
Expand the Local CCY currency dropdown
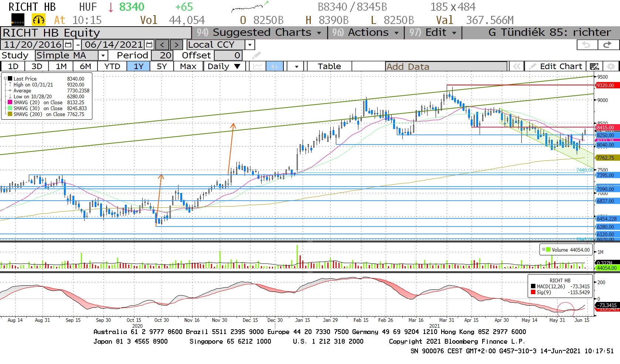[250, 45]
